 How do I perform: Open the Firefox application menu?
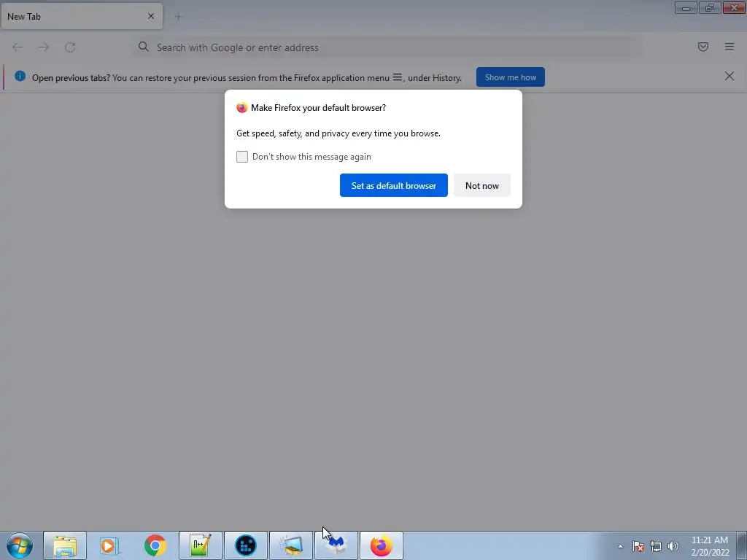(729, 47)
